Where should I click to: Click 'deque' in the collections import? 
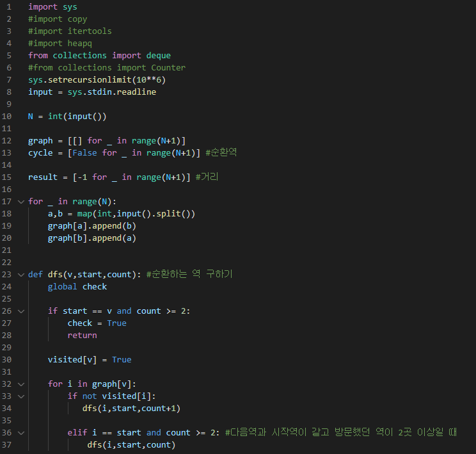tap(159, 56)
